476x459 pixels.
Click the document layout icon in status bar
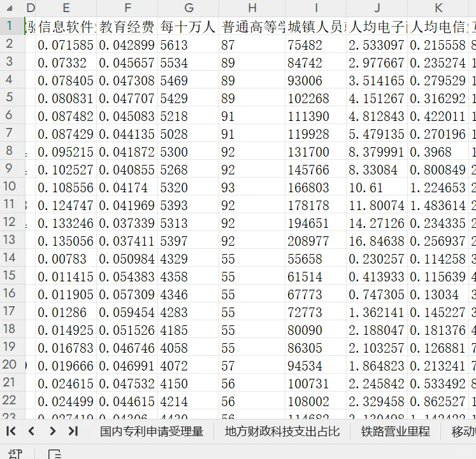55,454
